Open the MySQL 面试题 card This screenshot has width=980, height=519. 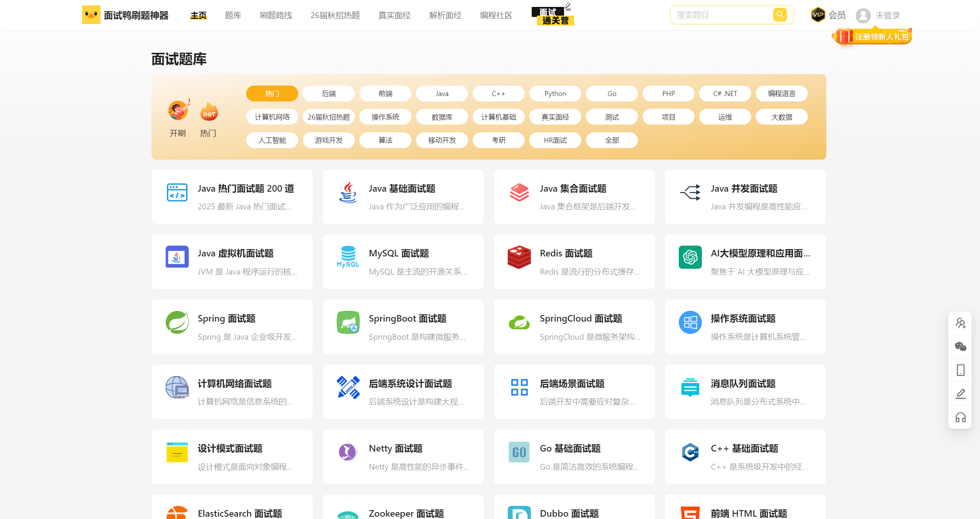(403, 262)
